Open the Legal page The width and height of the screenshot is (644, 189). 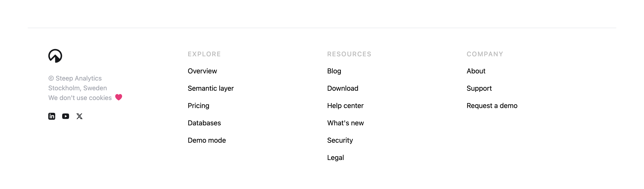coord(335,158)
